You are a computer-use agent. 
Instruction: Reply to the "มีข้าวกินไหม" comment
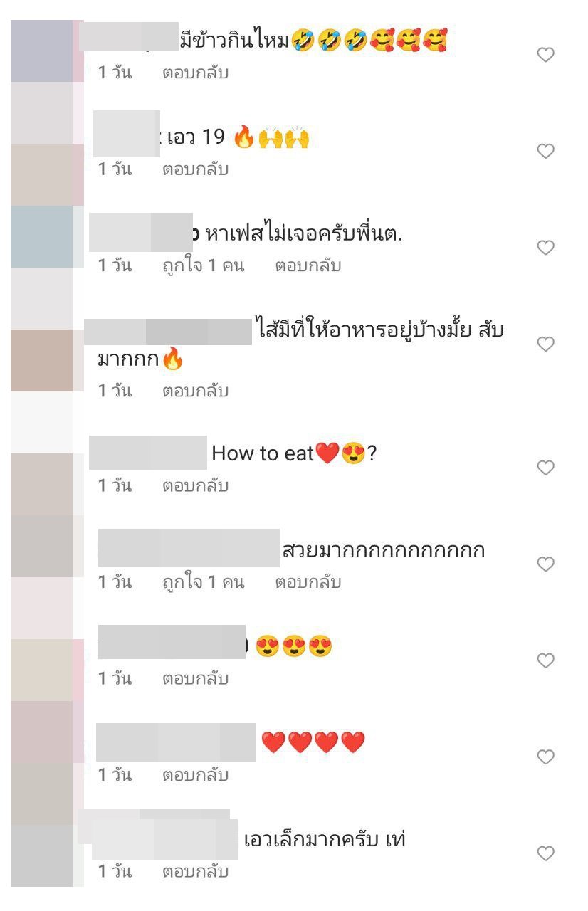point(195,73)
